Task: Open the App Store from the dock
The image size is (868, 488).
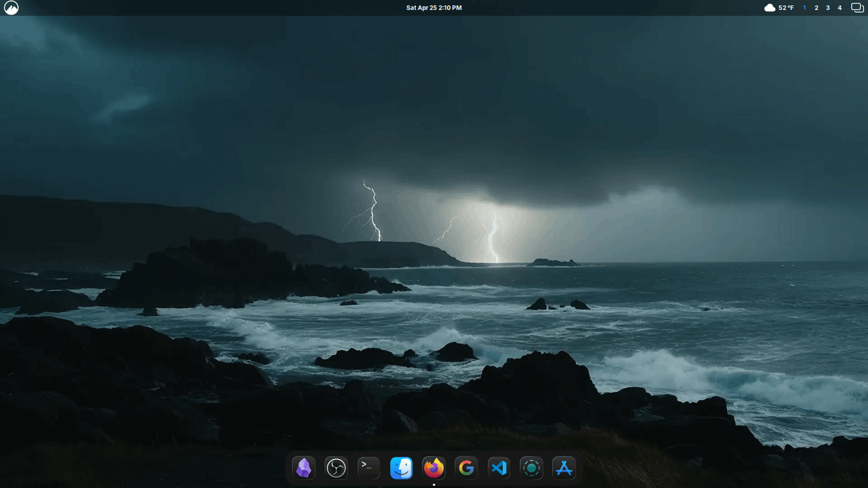Action: point(563,468)
